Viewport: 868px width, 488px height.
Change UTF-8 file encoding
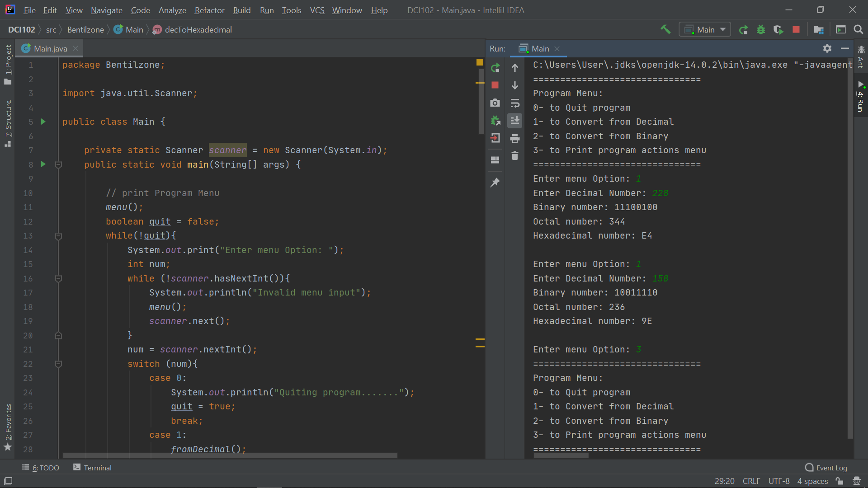point(779,481)
